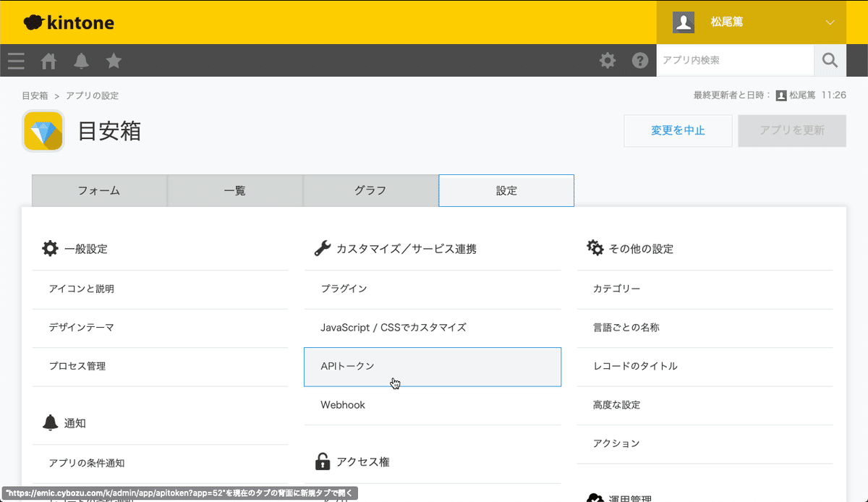Open settings via the gear icon
This screenshot has width=868, height=502.
608,61
